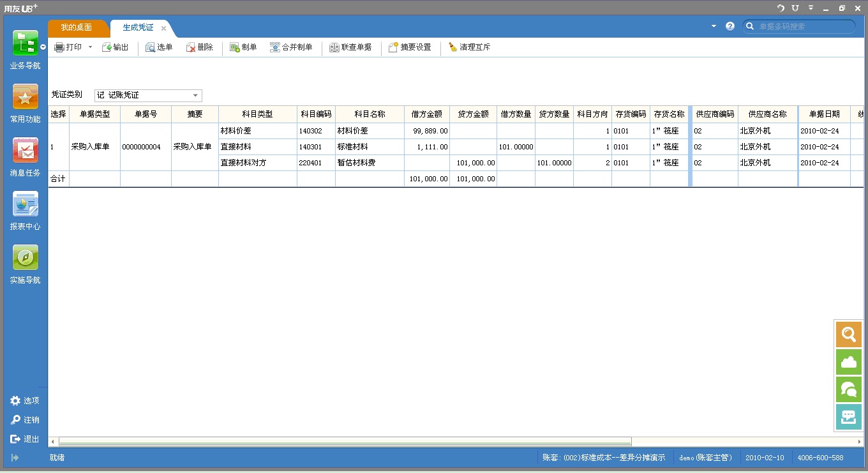868x473 pixels.
Task: Open the 业务导航 sidebar icon
Action: [x=25, y=43]
